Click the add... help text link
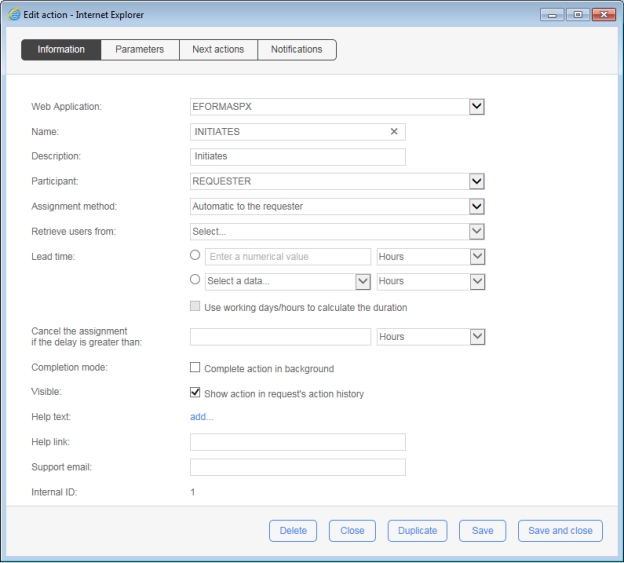Viewport: 624px width, 563px height. point(201,417)
